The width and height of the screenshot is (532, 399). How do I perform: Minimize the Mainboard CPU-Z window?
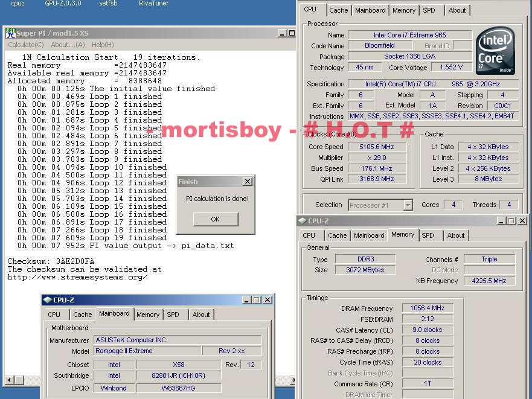(246, 300)
